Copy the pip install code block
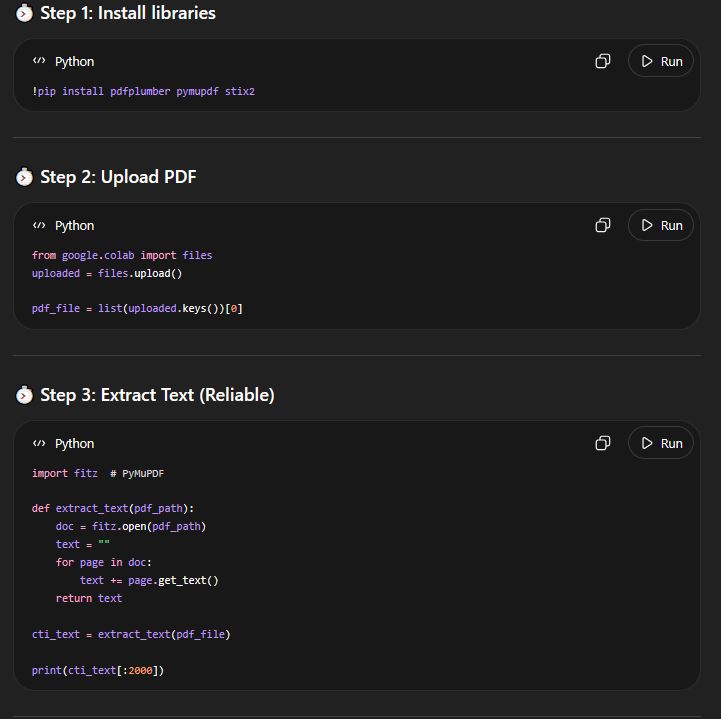This screenshot has height=719, width=721. pos(602,61)
